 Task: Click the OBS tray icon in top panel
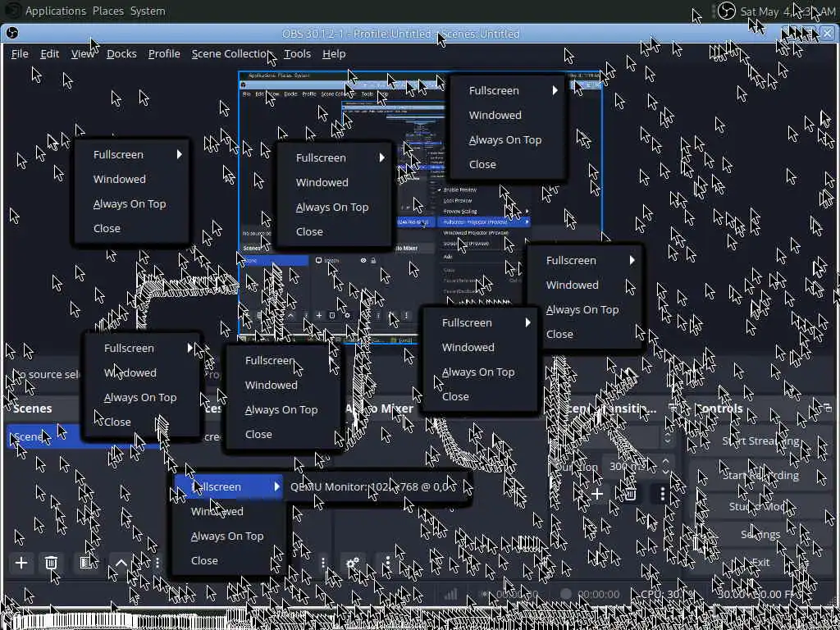[x=727, y=11]
